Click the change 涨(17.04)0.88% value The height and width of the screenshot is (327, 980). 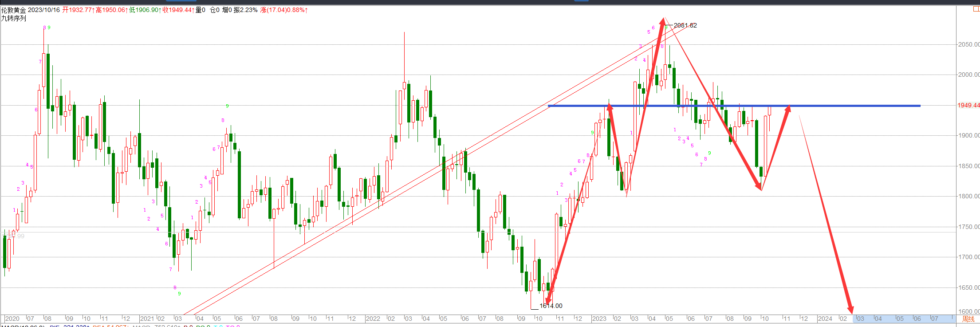pyautogui.click(x=284, y=10)
